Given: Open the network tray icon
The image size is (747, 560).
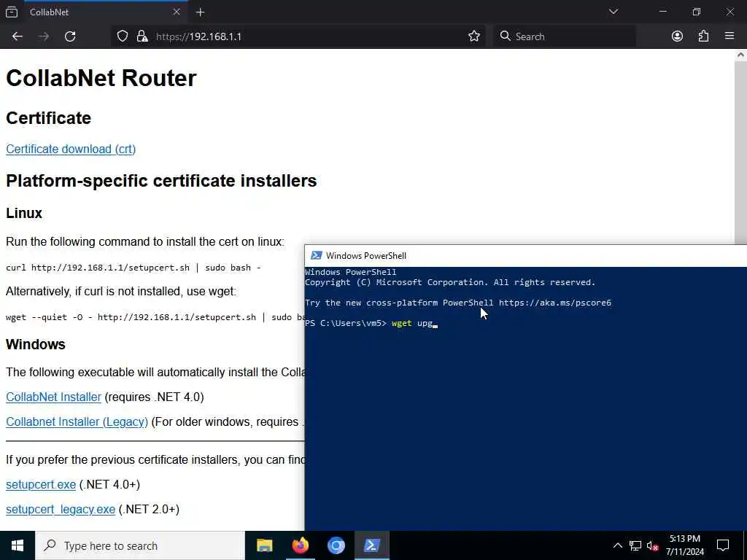Looking at the screenshot, I should pyautogui.click(x=635, y=545).
